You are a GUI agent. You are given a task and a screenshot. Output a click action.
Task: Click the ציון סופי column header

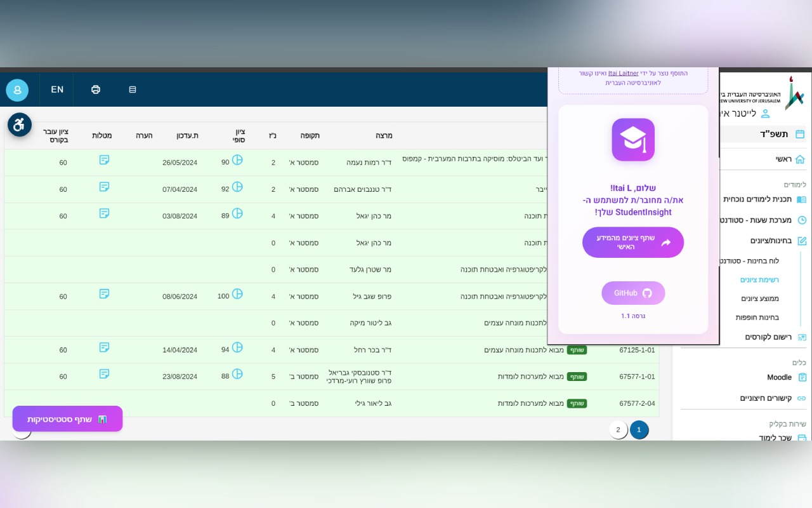(x=239, y=135)
